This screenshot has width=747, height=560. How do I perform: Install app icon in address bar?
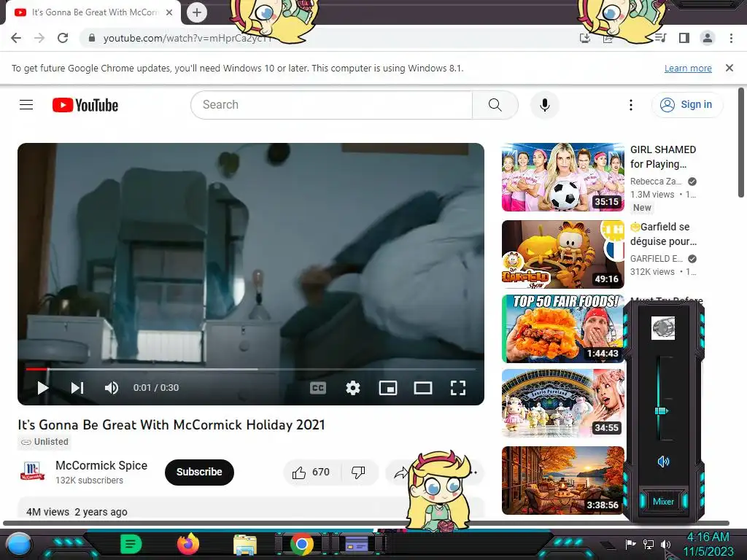585,38
